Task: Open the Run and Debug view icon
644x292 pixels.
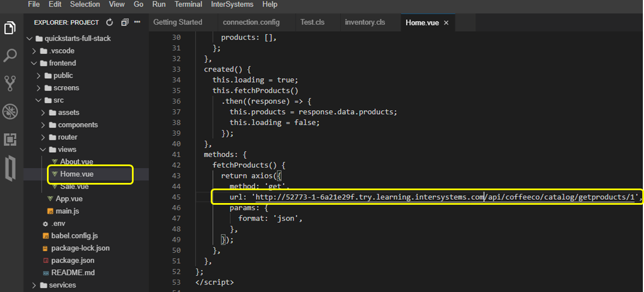Action: click(x=10, y=111)
